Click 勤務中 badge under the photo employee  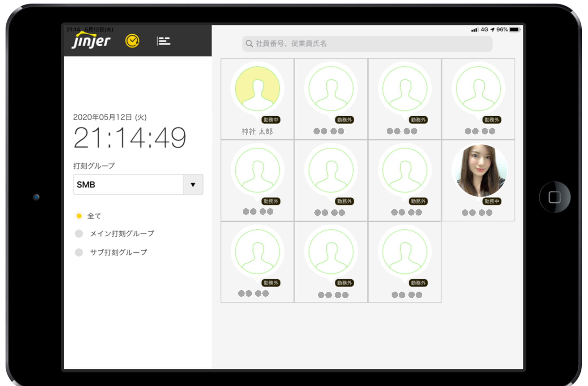click(492, 201)
